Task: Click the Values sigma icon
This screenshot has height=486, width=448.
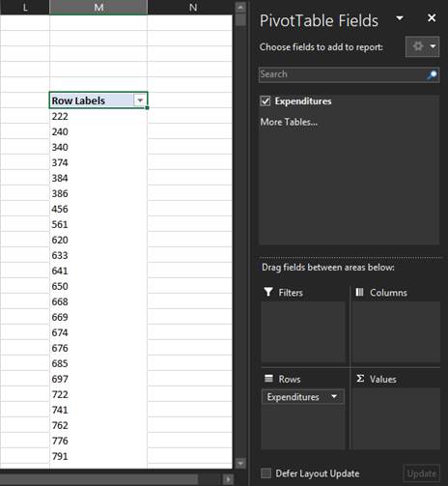Action: pos(360,379)
